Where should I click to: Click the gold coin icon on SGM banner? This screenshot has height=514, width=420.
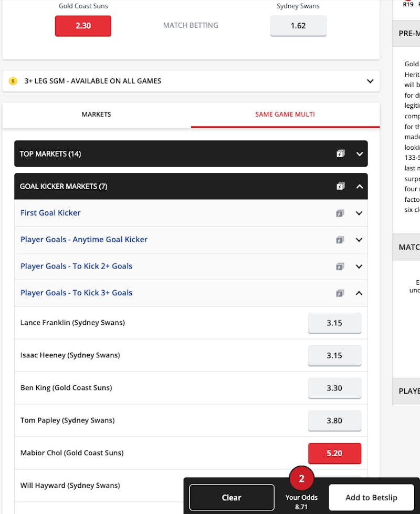[13, 81]
